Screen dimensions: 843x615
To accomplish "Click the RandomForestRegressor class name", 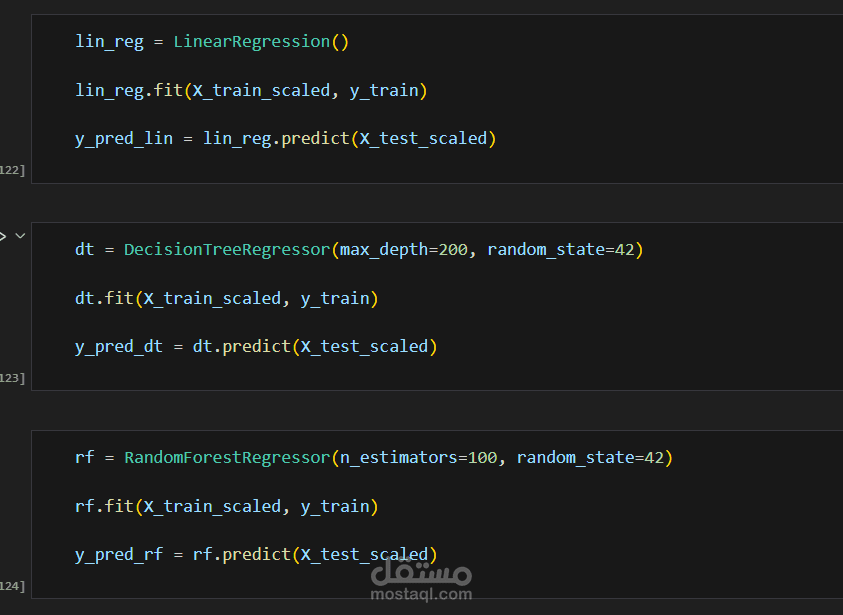I will point(227,457).
